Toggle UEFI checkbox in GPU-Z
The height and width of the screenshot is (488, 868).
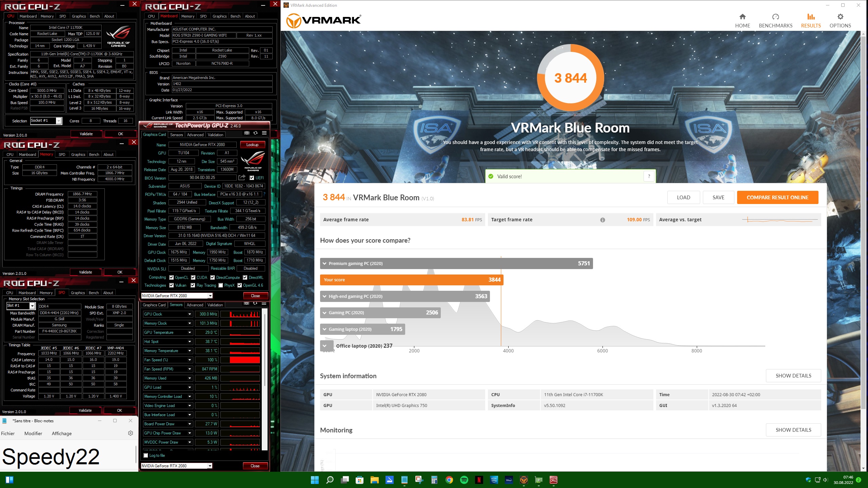[252, 178]
